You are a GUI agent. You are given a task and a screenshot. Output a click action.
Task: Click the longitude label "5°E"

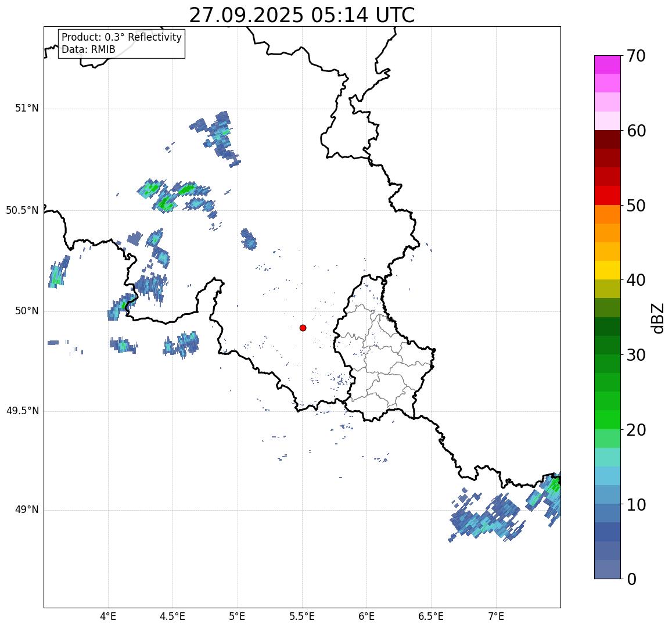(x=238, y=616)
